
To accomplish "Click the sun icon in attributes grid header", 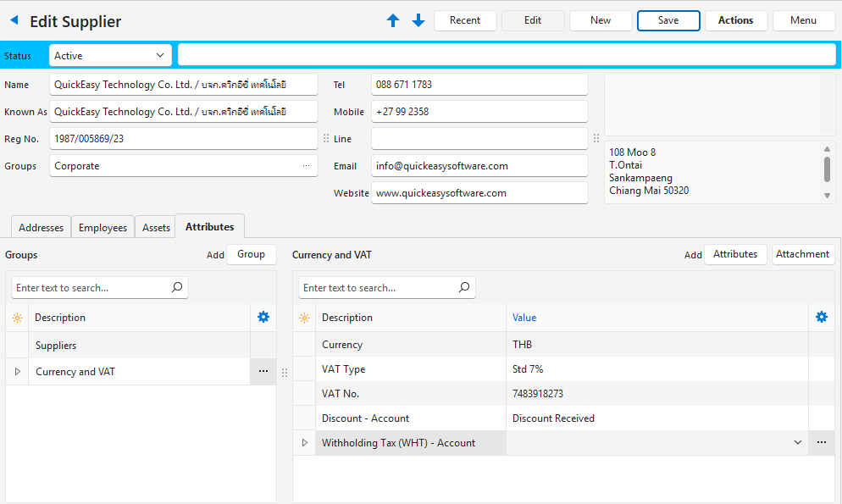I will pyautogui.click(x=304, y=318).
